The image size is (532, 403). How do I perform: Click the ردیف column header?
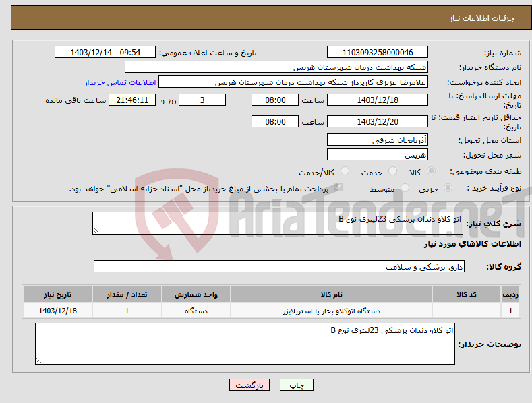[510, 294]
